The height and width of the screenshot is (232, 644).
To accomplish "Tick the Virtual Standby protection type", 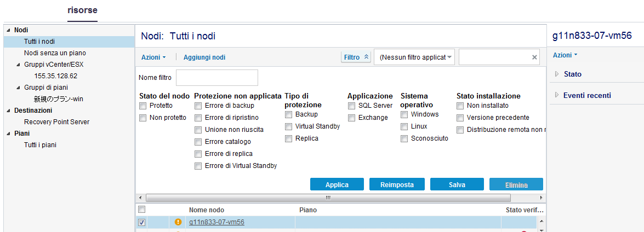I will coord(288,126).
